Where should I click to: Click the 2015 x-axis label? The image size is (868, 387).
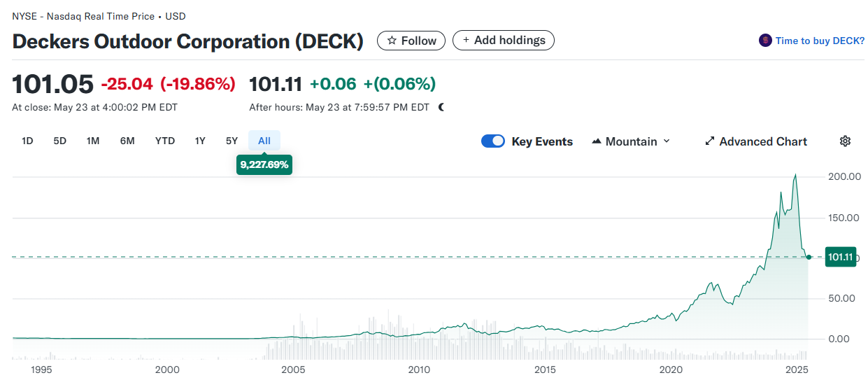tap(545, 370)
